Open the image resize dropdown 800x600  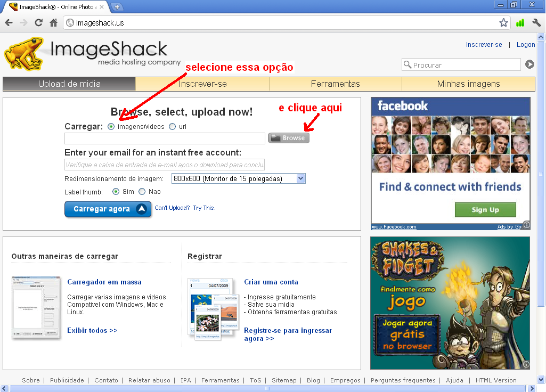click(239, 178)
